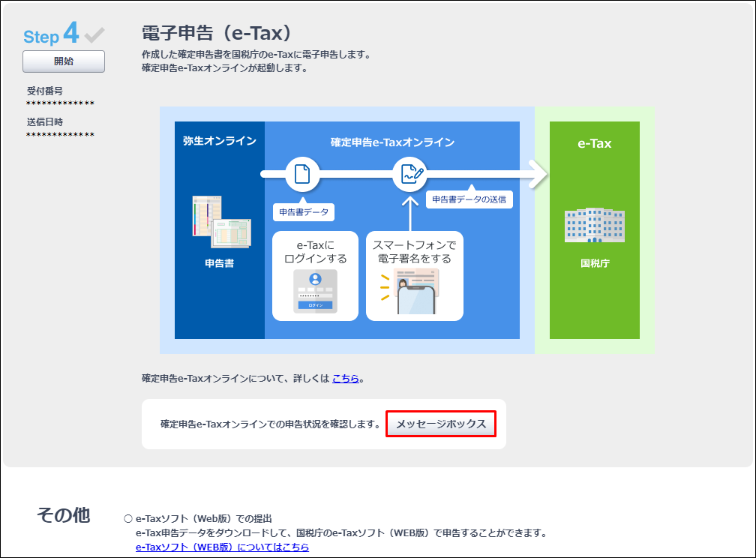Click the 電子申告（e-Tax） page title

coord(217,33)
